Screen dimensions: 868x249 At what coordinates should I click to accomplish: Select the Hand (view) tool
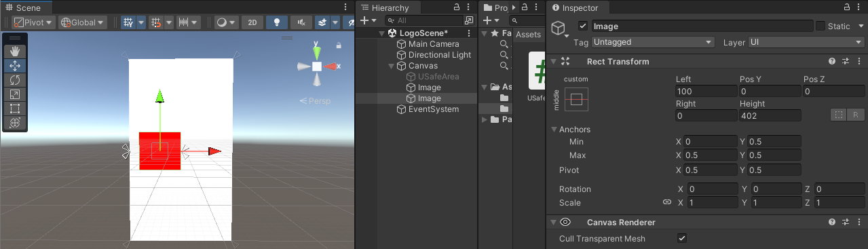click(x=15, y=52)
